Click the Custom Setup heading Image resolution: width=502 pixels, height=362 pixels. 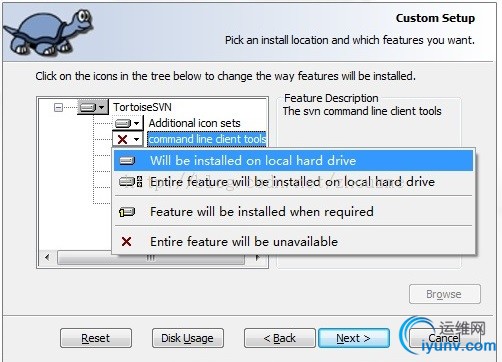(435, 18)
